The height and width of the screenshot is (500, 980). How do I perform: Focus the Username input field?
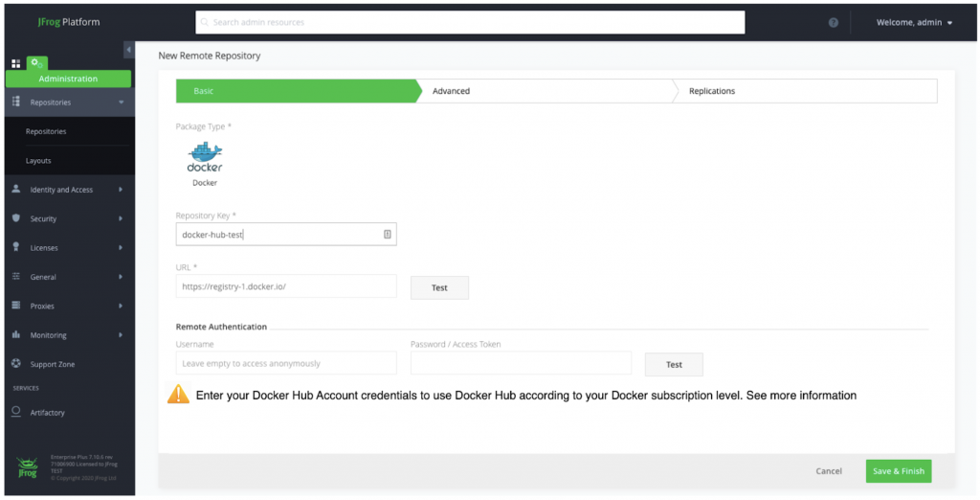[x=285, y=363]
